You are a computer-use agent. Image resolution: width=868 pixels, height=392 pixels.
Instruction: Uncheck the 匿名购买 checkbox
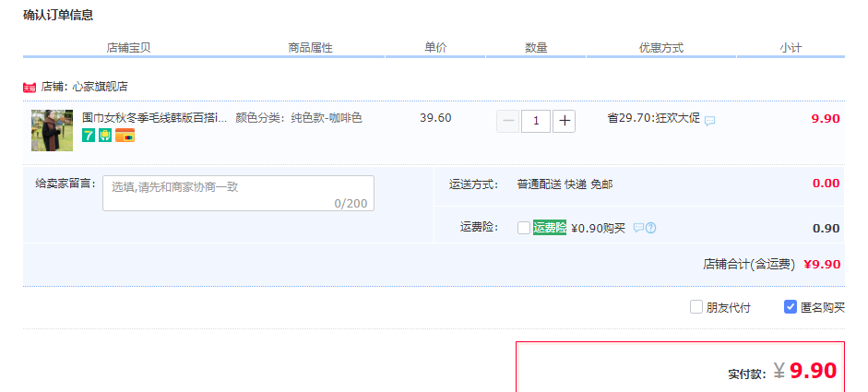pos(791,307)
